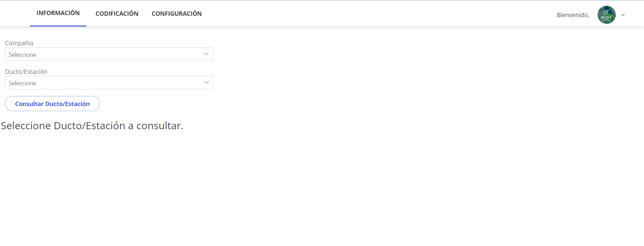Open the Ducto/Estación select box
The height and width of the screenshot is (246, 644).
coord(109,83)
